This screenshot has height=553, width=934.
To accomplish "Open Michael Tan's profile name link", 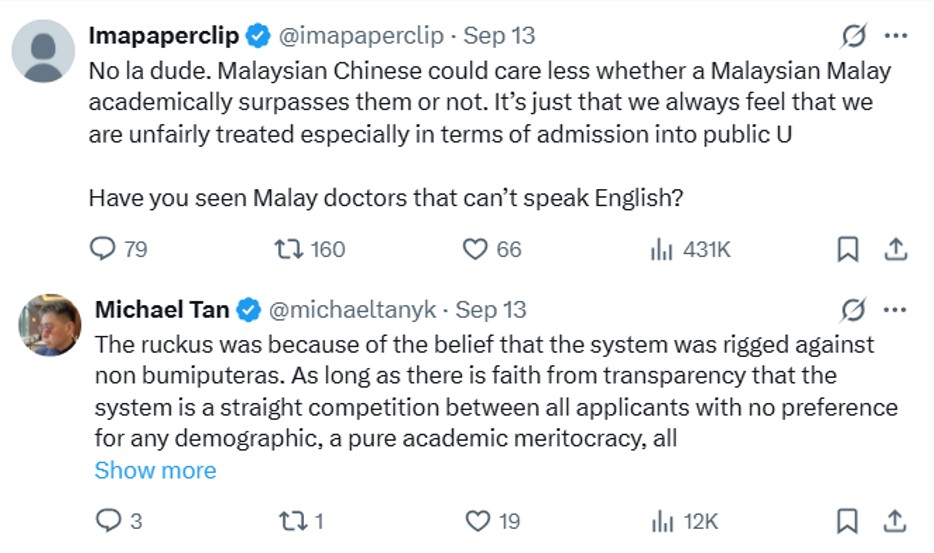I will 162,310.
